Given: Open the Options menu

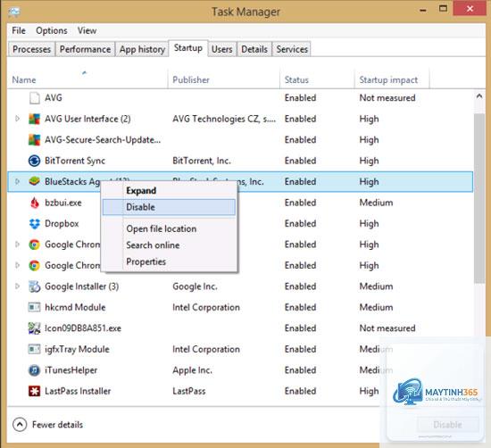Looking at the screenshot, I should [x=52, y=30].
